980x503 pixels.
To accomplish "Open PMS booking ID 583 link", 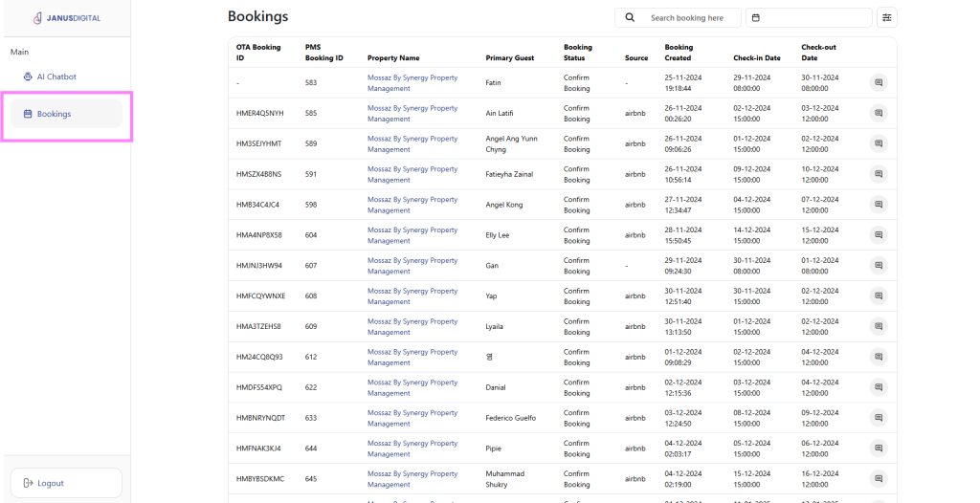I will tap(311, 83).
